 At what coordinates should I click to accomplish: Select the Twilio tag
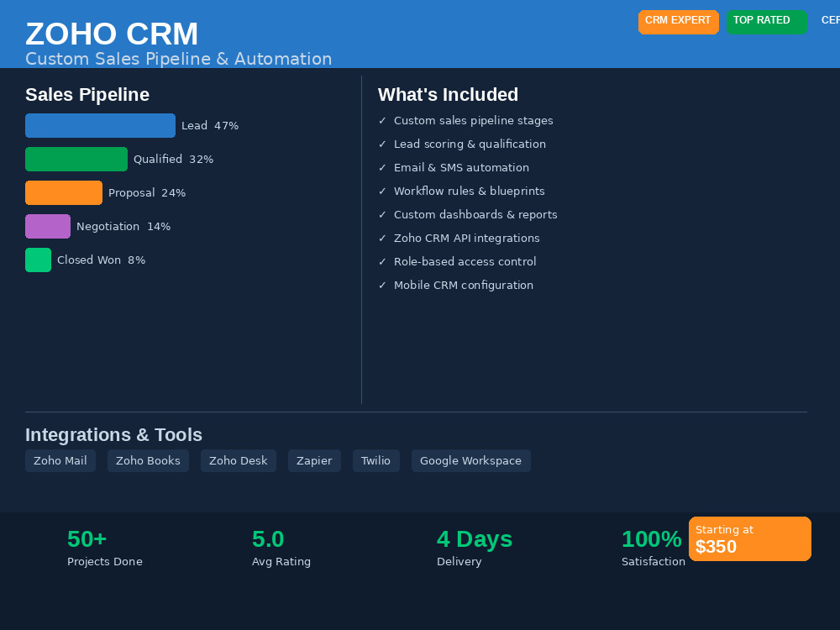pos(376,460)
